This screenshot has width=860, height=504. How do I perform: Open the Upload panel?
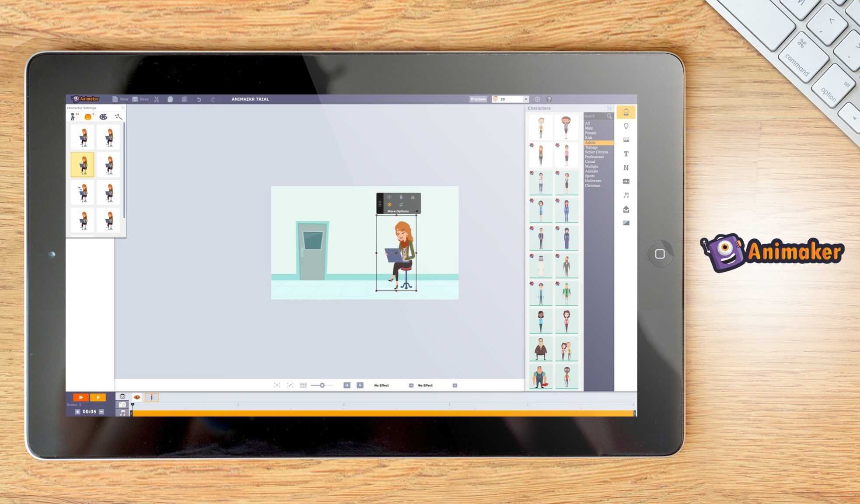click(627, 209)
